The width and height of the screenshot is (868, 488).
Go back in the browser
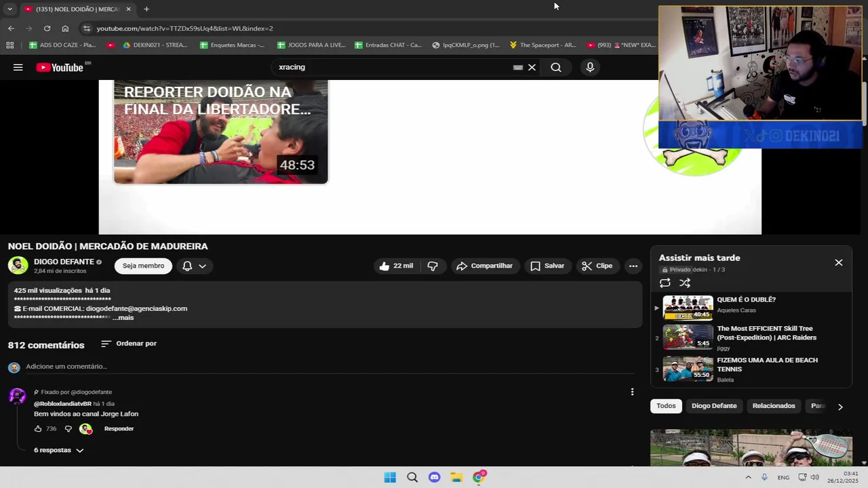point(11,28)
